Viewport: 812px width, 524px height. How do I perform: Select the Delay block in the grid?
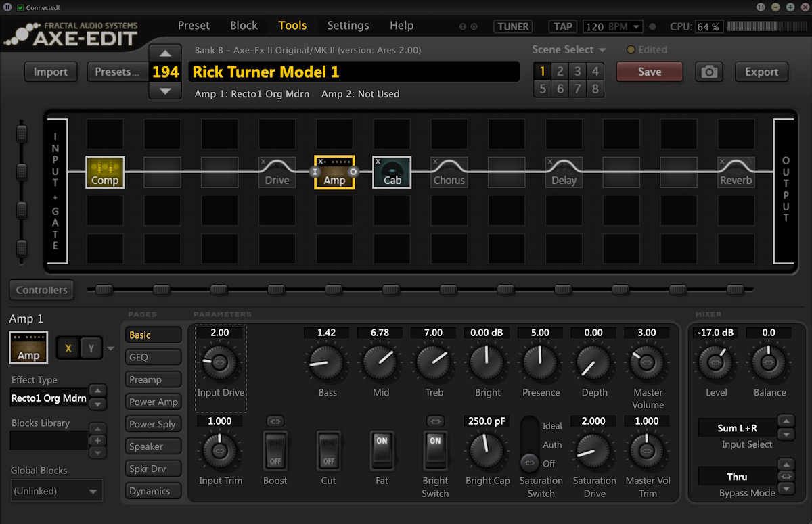[564, 172]
